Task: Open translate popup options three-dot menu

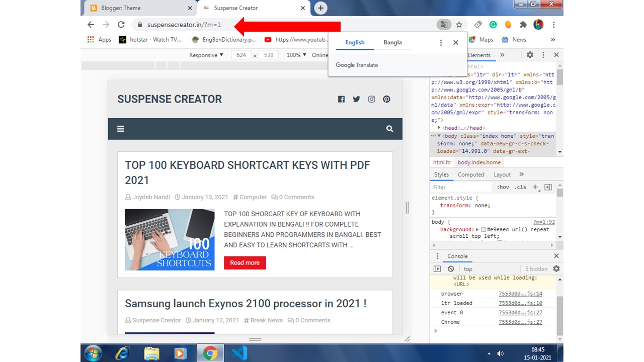Action: tap(441, 43)
